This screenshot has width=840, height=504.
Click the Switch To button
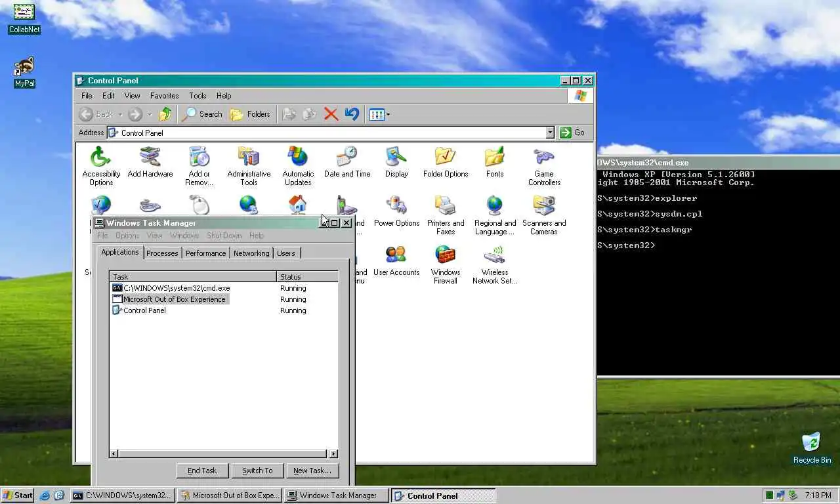click(x=257, y=471)
